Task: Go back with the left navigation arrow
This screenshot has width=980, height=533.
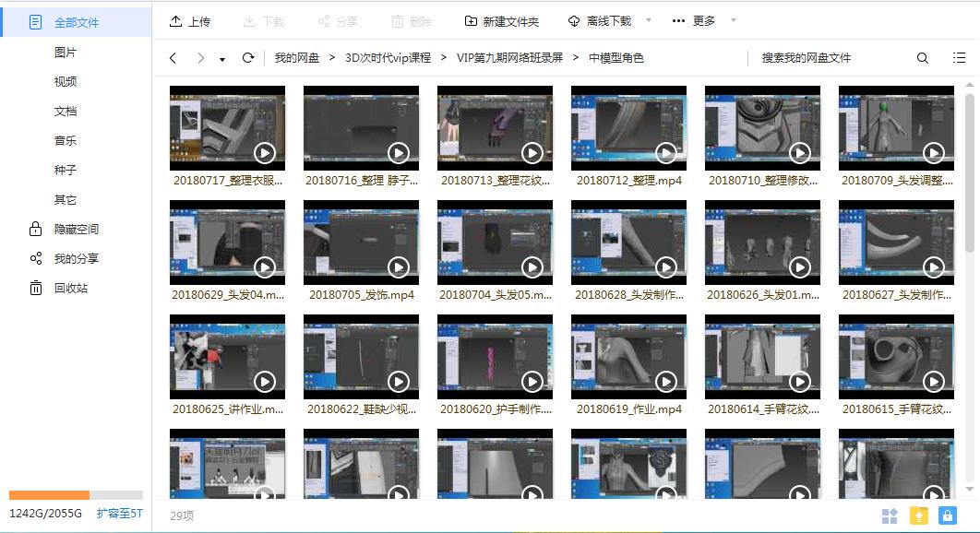Action: (x=173, y=58)
